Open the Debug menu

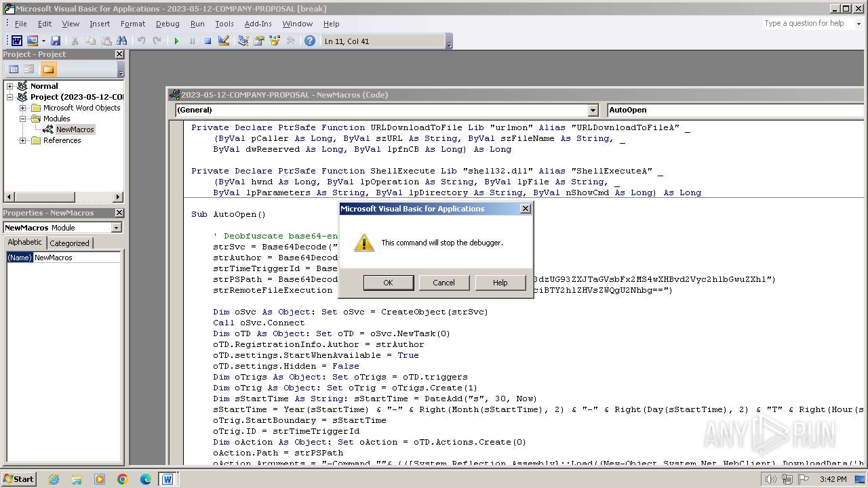click(167, 24)
